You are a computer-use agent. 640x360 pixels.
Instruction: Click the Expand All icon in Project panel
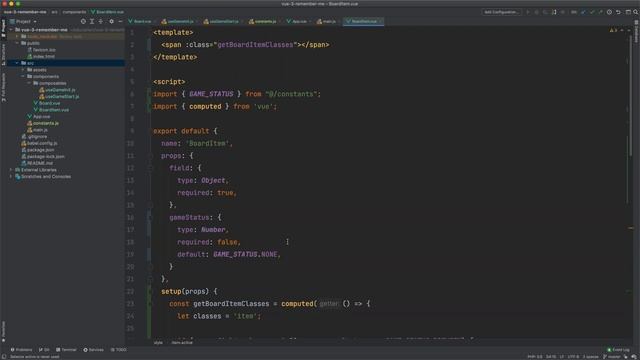click(92, 21)
